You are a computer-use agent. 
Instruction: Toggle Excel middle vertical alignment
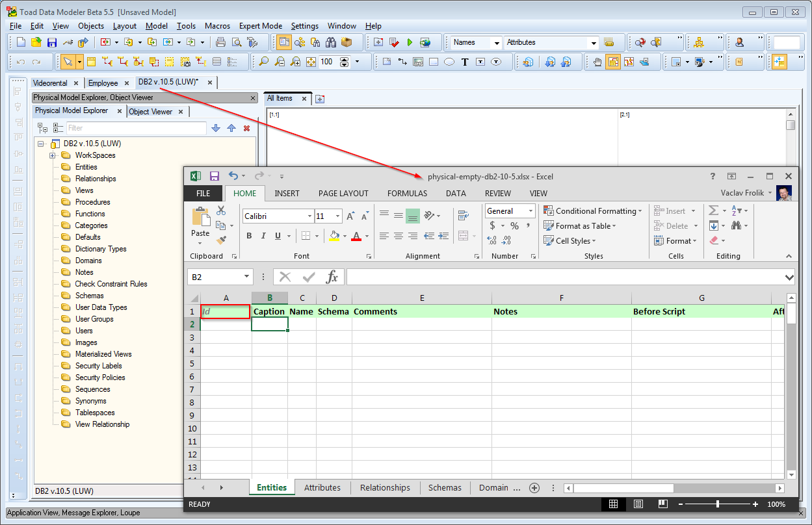398,216
